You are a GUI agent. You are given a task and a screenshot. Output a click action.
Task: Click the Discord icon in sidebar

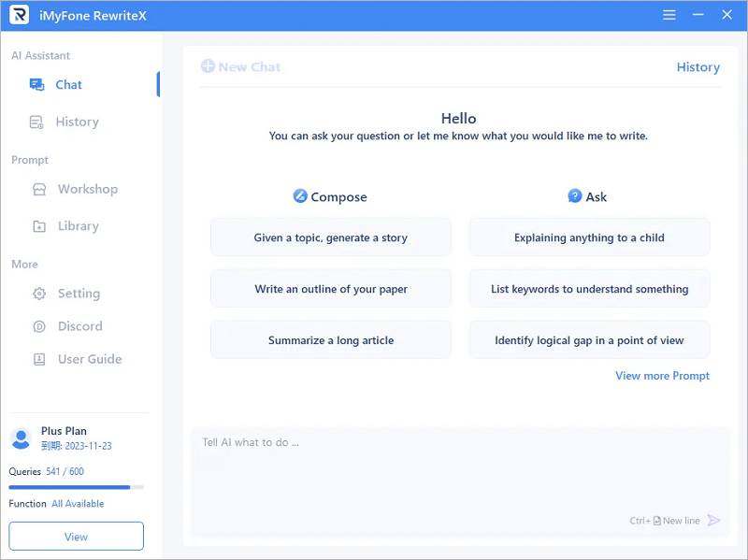pyautogui.click(x=39, y=326)
